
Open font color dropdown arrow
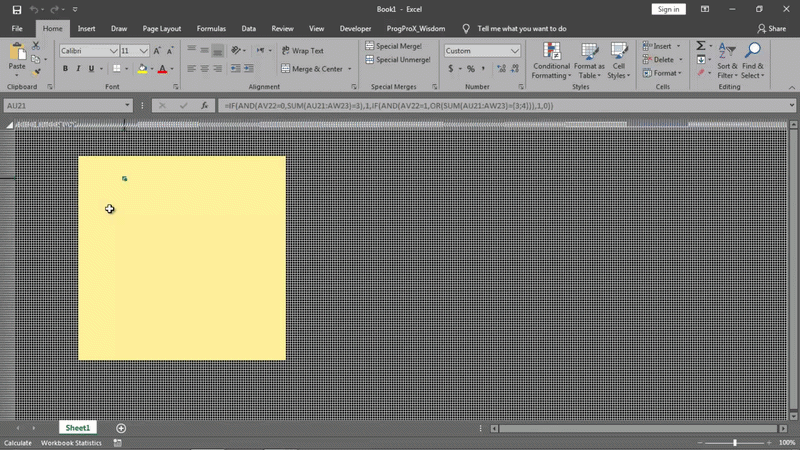tap(172, 69)
